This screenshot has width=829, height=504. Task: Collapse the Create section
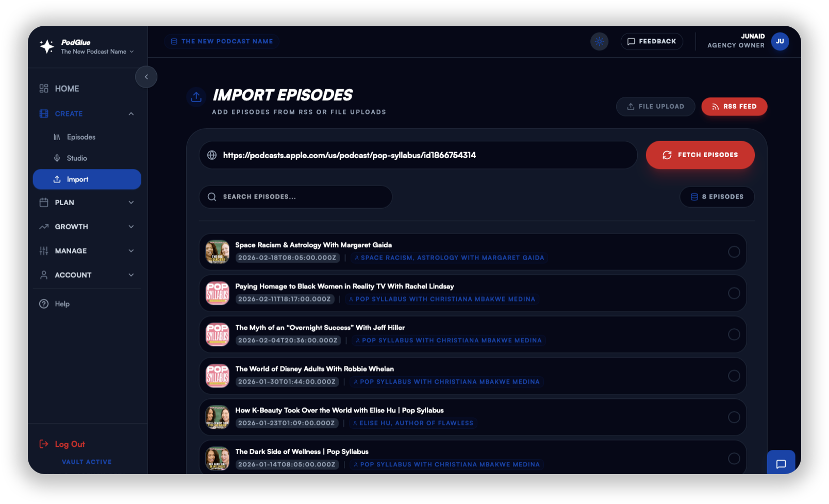tap(131, 114)
